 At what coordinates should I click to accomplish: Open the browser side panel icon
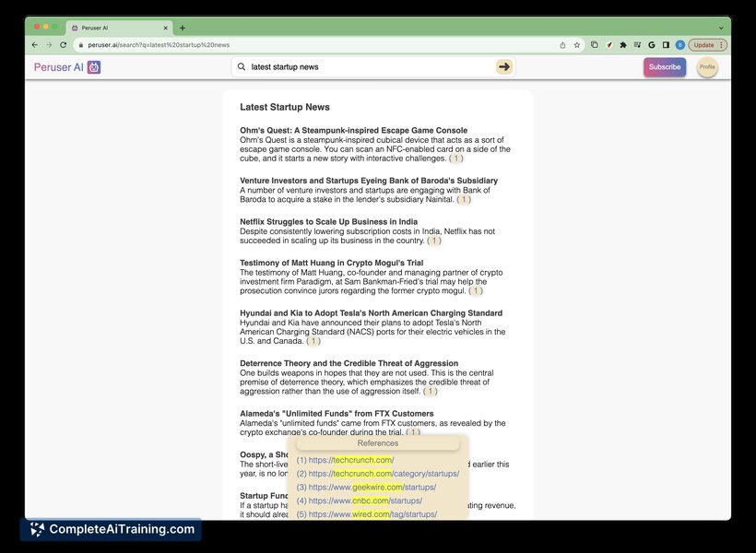(666, 44)
